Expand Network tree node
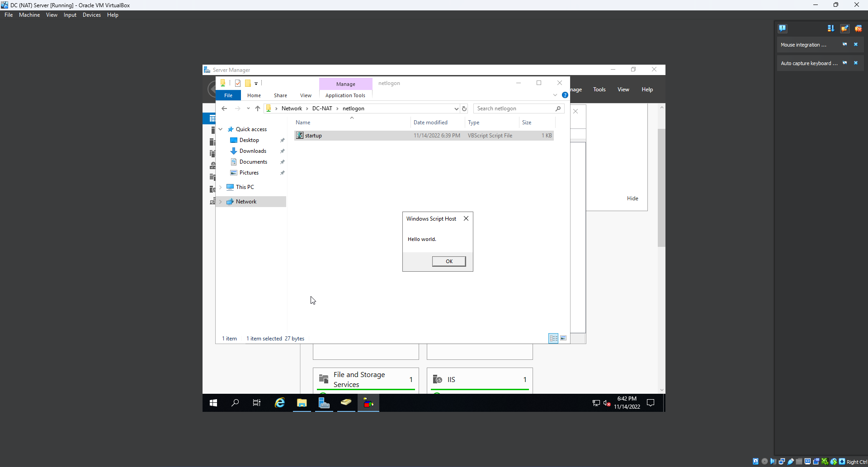Image resolution: width=868 pixels, height=467 pixels. coord(221,202)
